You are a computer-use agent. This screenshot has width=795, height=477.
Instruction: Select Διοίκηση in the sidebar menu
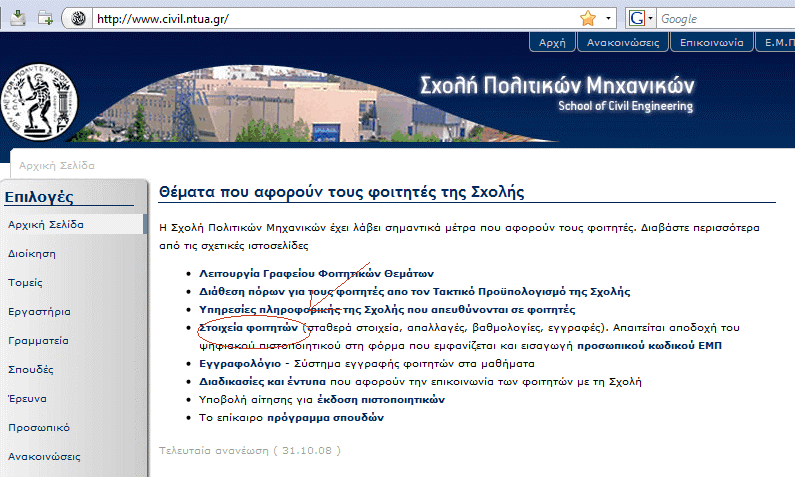(x=31, y=253)
